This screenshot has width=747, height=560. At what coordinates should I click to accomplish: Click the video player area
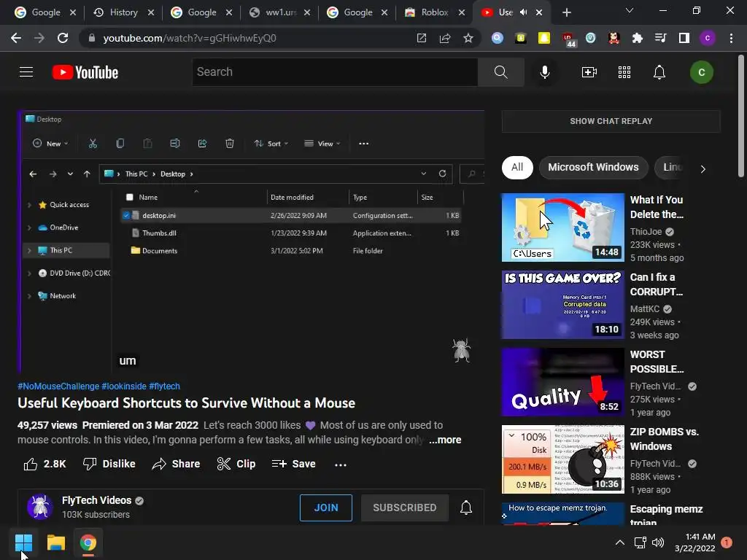pyautogui.click(x=251, y=241)
